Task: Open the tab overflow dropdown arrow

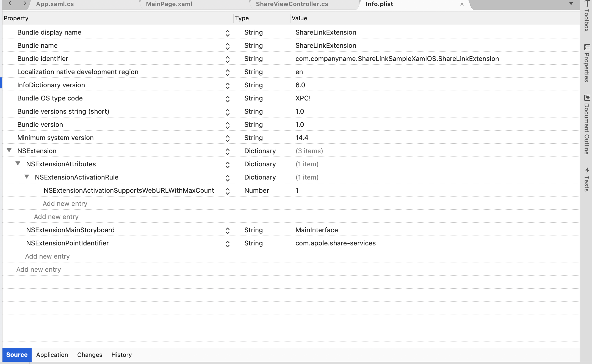Action: pos(571,4)
